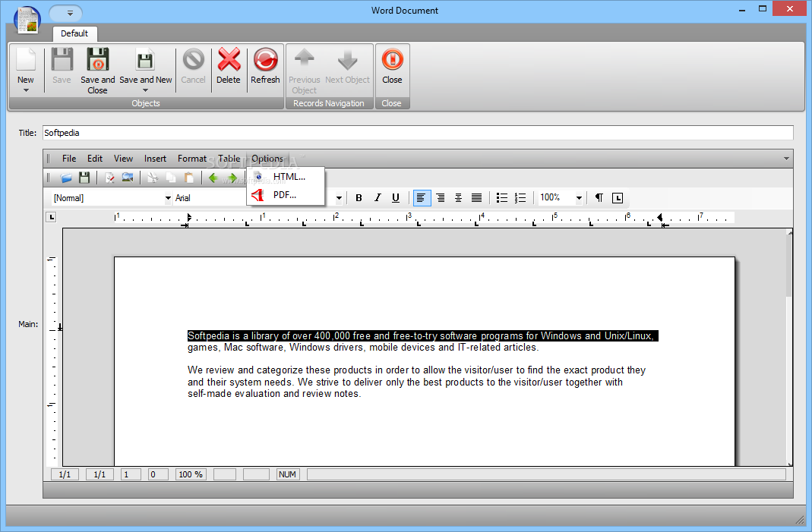This screenshot has height=532, width=812.
Task: Click the Open folder icon in editor toolbar
Action: click(66, 178)
